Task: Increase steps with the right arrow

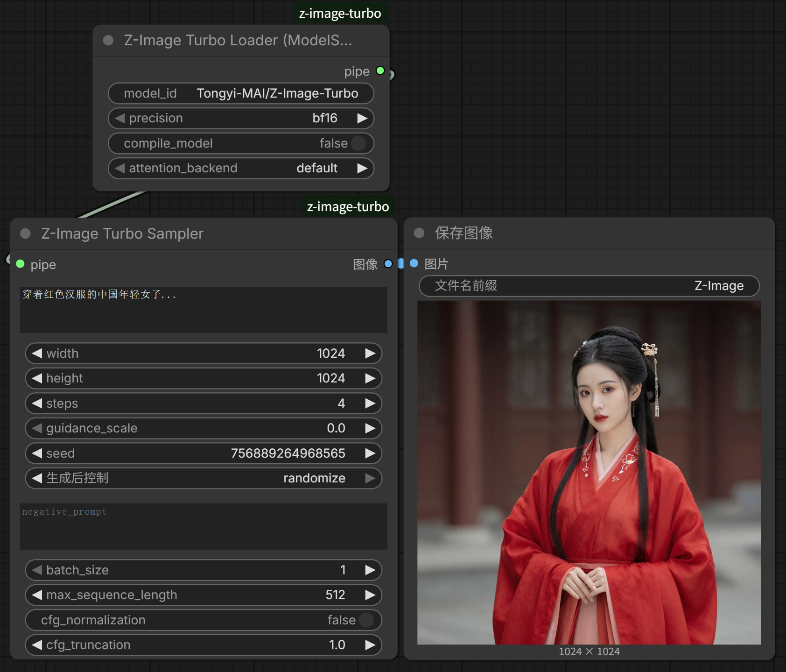Action: 370,403
